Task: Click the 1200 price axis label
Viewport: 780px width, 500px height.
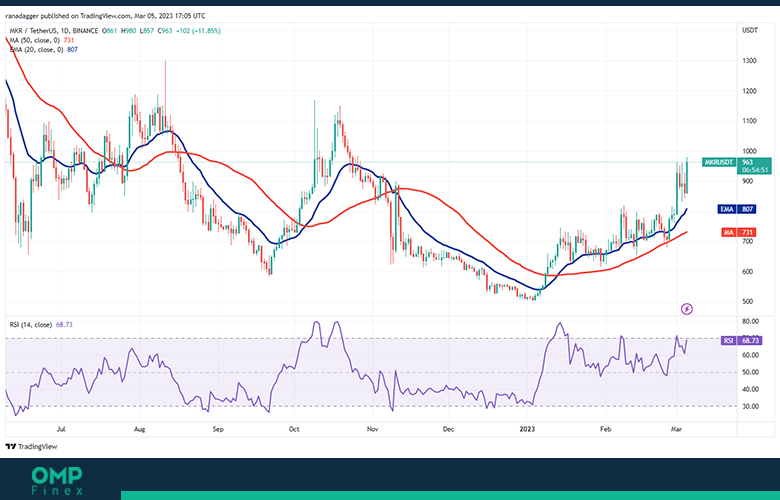Action: (749, 91)
